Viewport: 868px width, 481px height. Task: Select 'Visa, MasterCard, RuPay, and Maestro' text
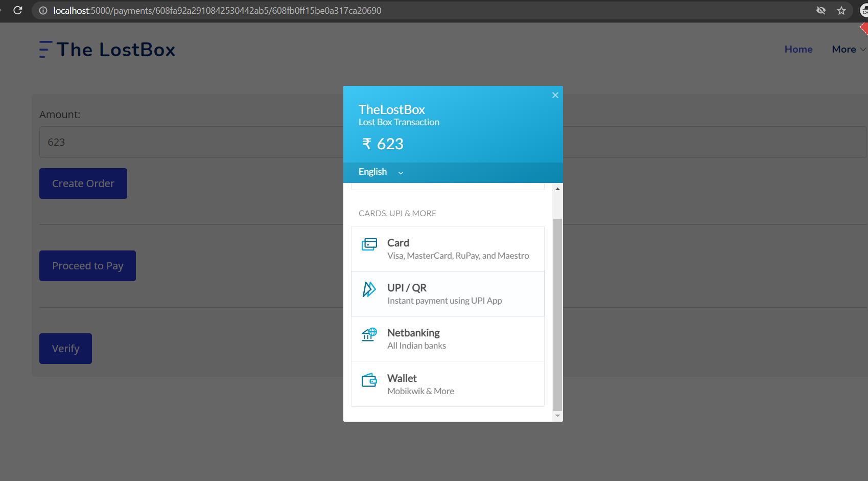pyautogui.click(x=458, y=256)
